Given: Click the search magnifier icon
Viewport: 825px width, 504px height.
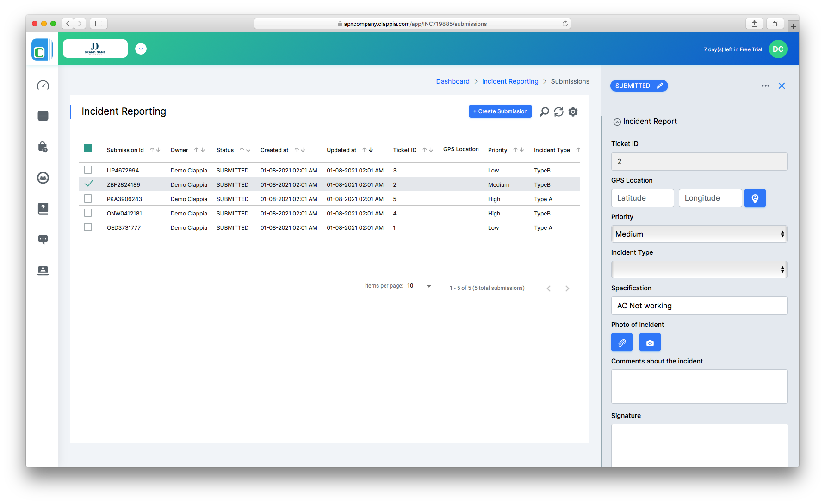Looking at the screenshot, I should click(x=544, y=111).
